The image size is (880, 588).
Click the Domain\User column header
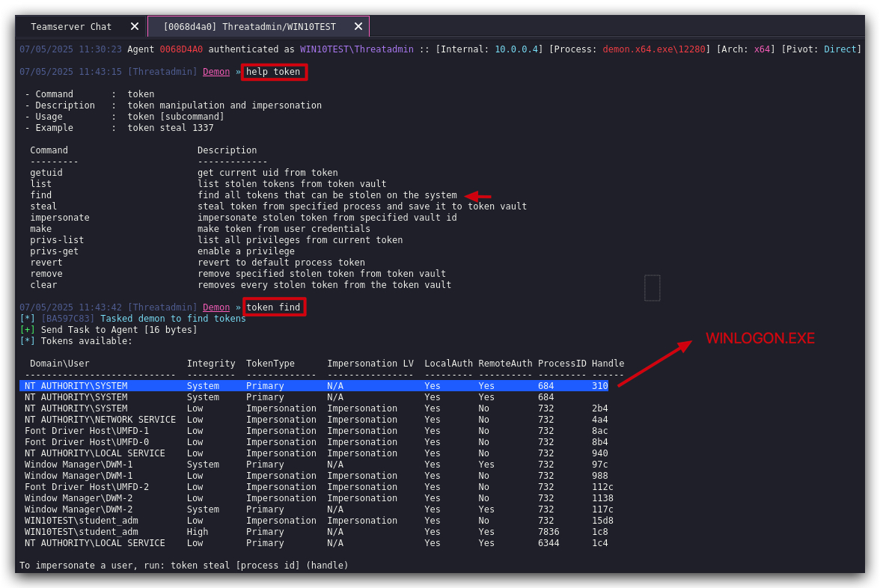pyautogui.click(x=60, y=364)
